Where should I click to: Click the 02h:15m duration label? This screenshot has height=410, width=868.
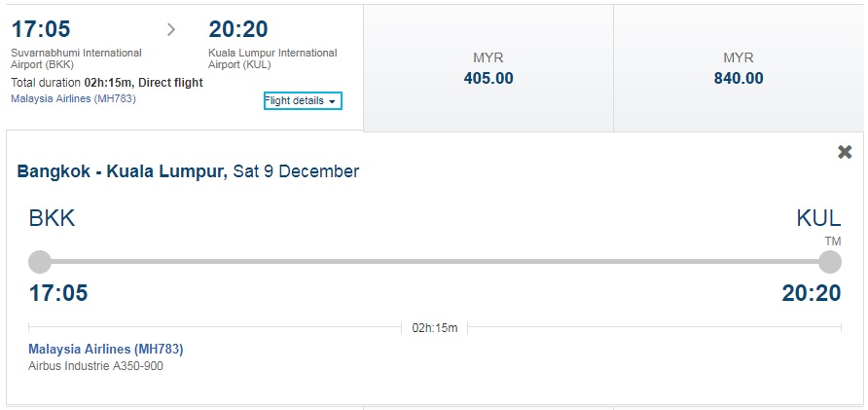(x=435, y=328)
